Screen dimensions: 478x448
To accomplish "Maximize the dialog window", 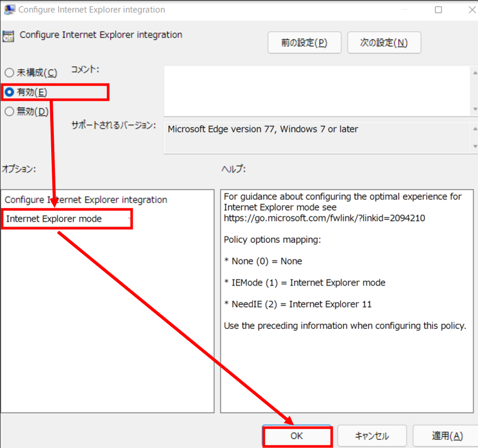I will (438, 10).
